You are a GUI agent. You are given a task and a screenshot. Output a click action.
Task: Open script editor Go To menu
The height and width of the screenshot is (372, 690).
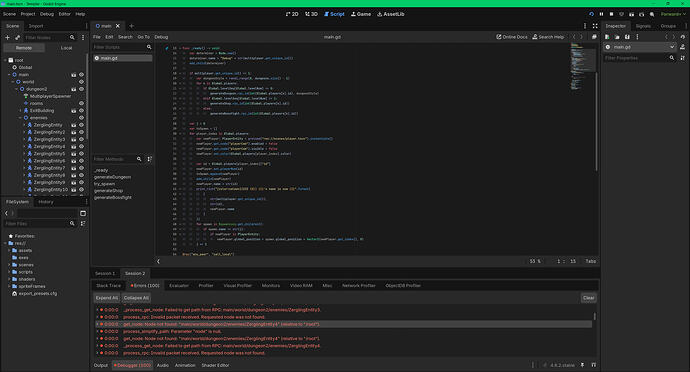[143, 37]
